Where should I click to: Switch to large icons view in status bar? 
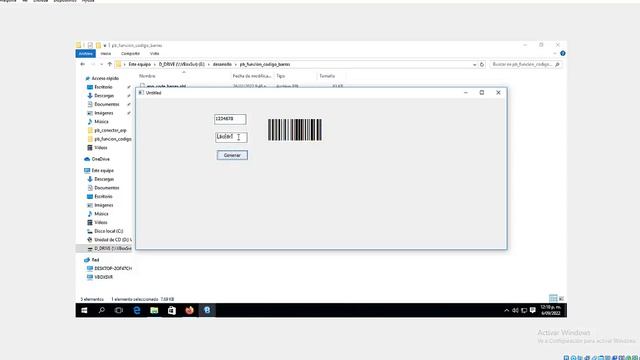(x=561, y=299)
